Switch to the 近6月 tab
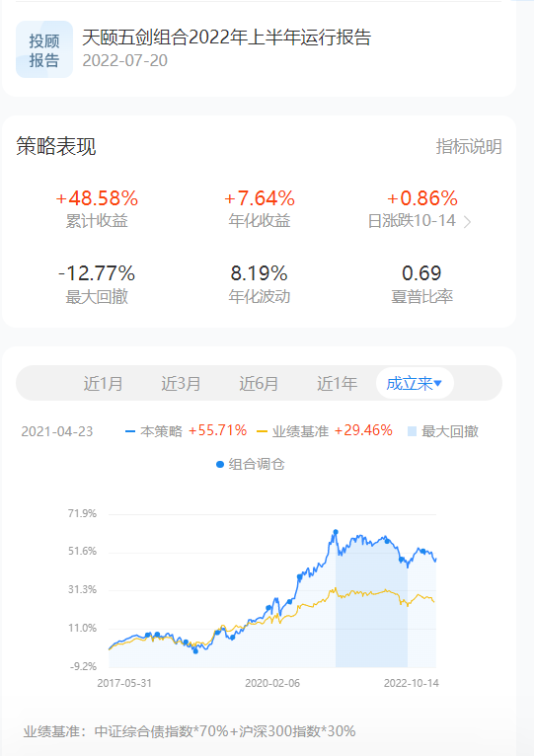The height and width of the screenshot is (756, 534). click(x=259, y=384)
